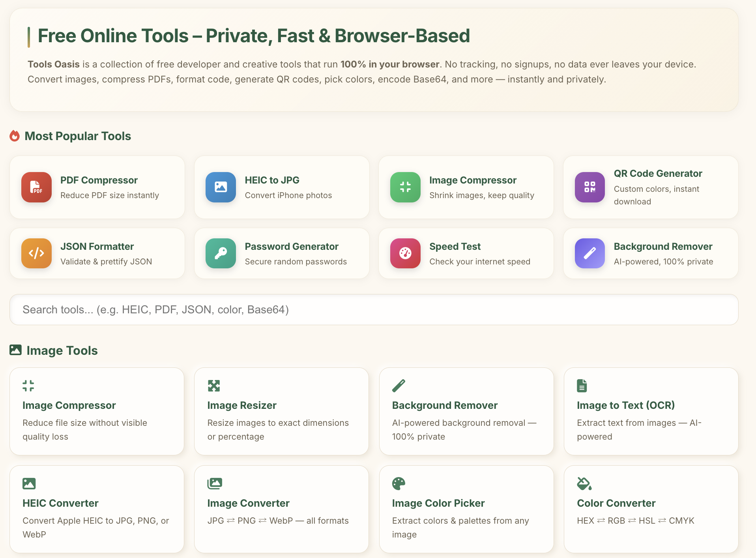The height and width of the screenshot is (558, 756).
Task: Click the violet Background Remover wand icon
Action: [590, 253]
